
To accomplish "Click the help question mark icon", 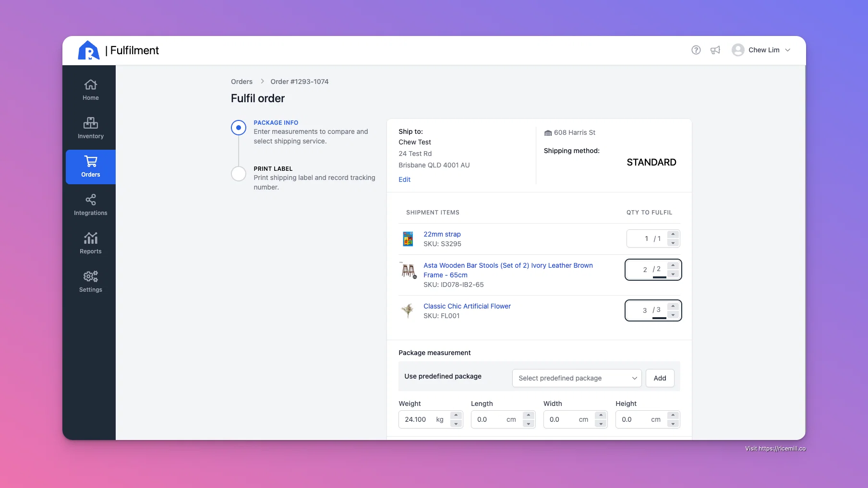I will point(696,50).
